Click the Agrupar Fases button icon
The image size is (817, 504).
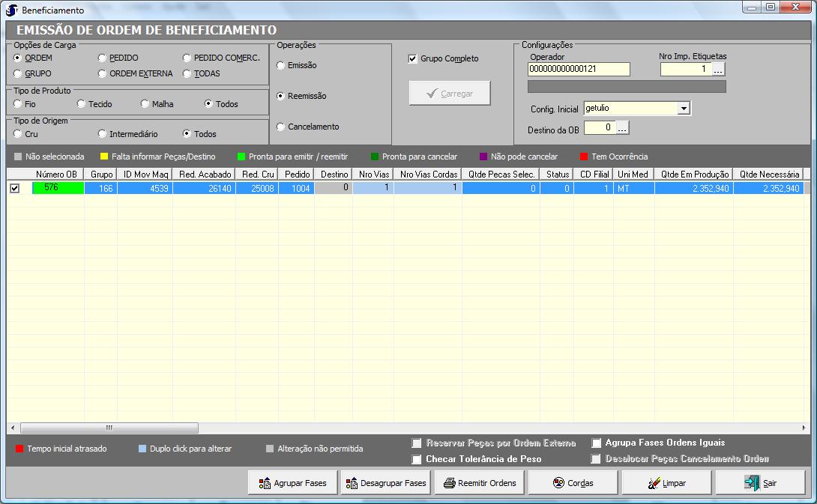[264, 483]
